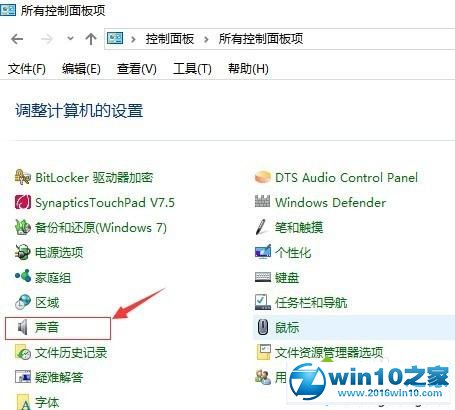The height and width of the screenshot is (410, 455).
Task: Open the 声音 speaker icon
Action: click(x=23, y=327)
